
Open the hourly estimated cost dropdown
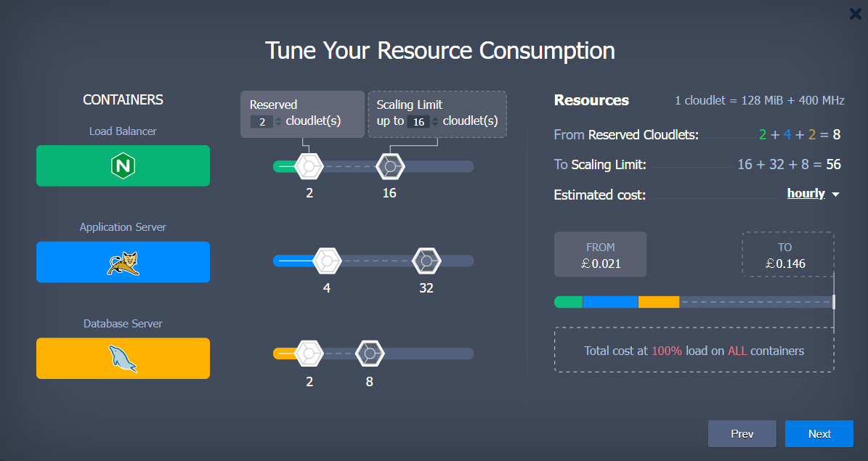pyautogui.click(x=806, y=194)
